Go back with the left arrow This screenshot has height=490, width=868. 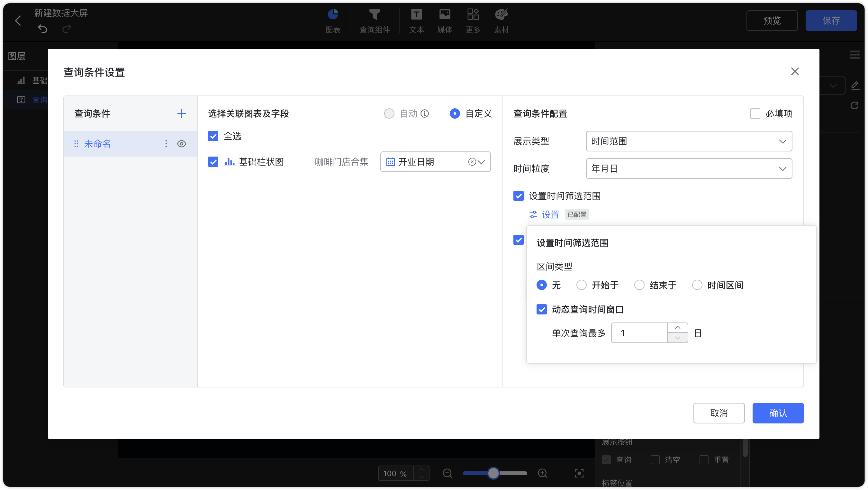coord(18,21)
